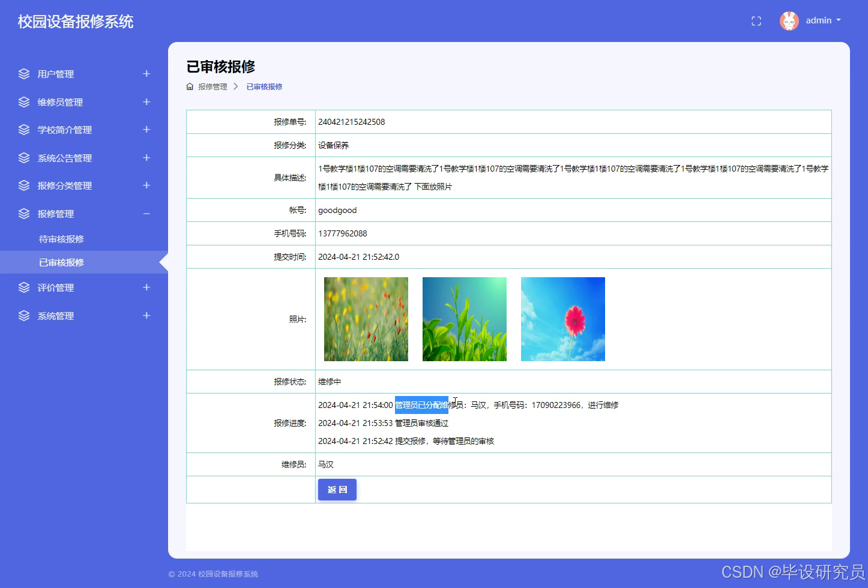The height and width of the screenshot is (588, 868).
Task: Open the green tea leaves photo thumbnail
Action: [465, 319]
